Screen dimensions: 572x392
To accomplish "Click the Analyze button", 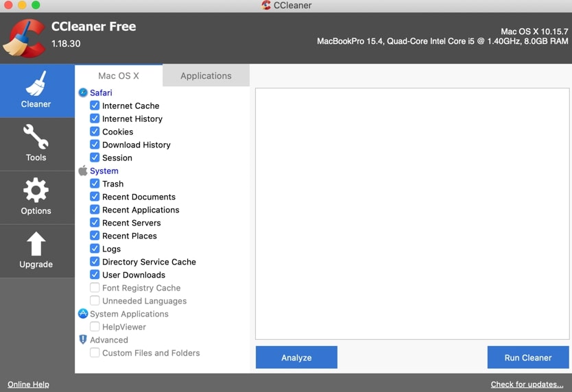I will (296, 357).
